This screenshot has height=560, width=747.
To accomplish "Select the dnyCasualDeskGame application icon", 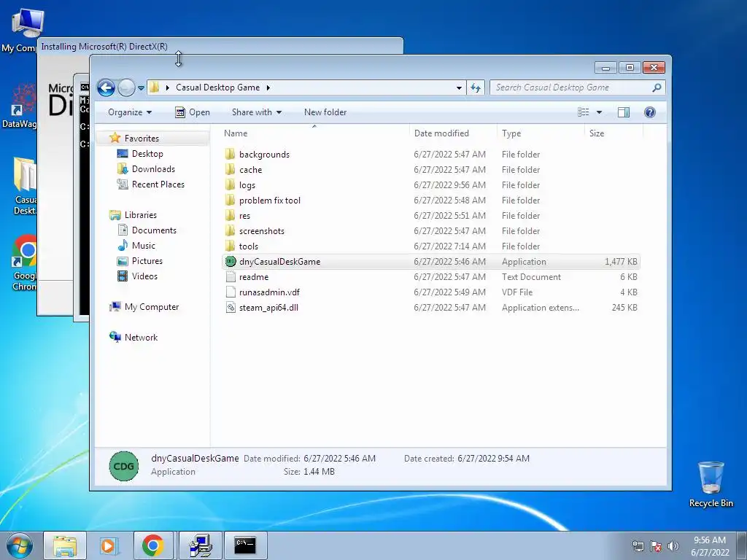I will (x=231, y=262).
